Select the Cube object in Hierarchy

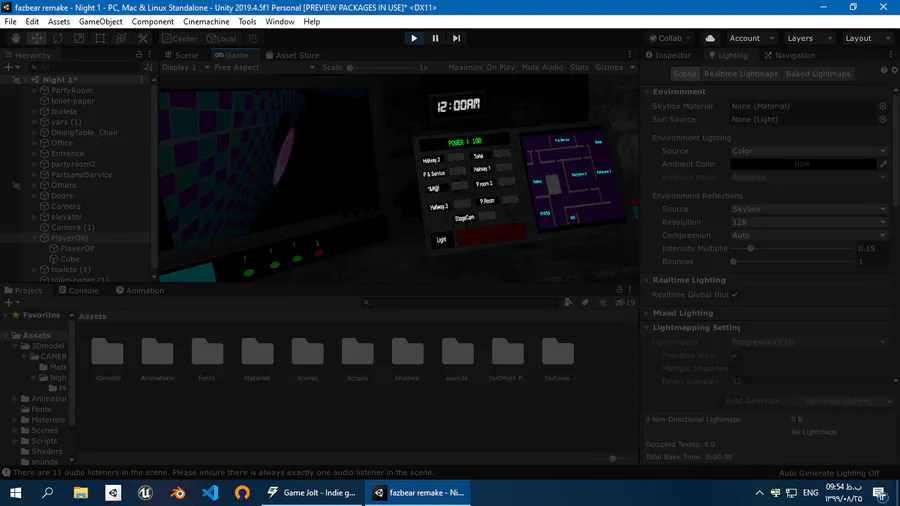69,259
